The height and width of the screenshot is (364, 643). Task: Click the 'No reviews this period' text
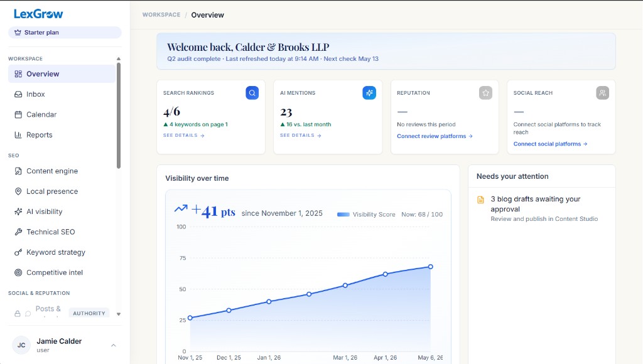tap(426, 124)
